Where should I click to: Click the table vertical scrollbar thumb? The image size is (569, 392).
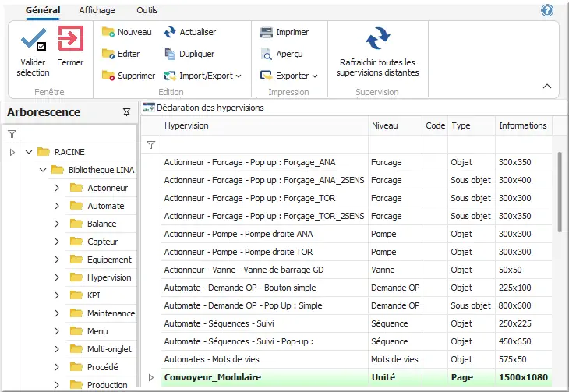pyautogui.click(x=559, y=192)
